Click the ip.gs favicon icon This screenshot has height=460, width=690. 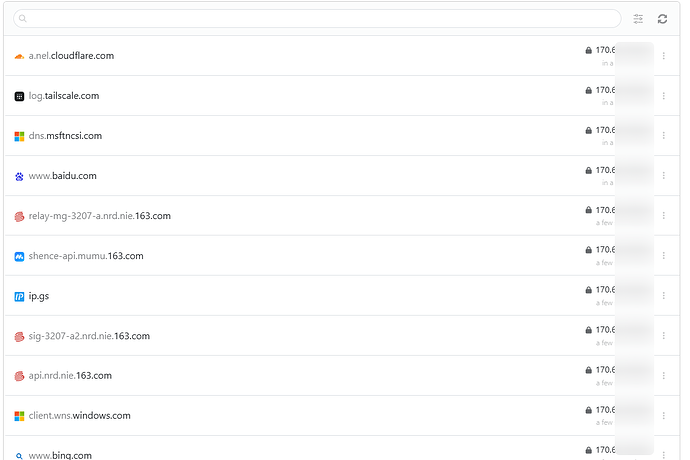point(19,296)
